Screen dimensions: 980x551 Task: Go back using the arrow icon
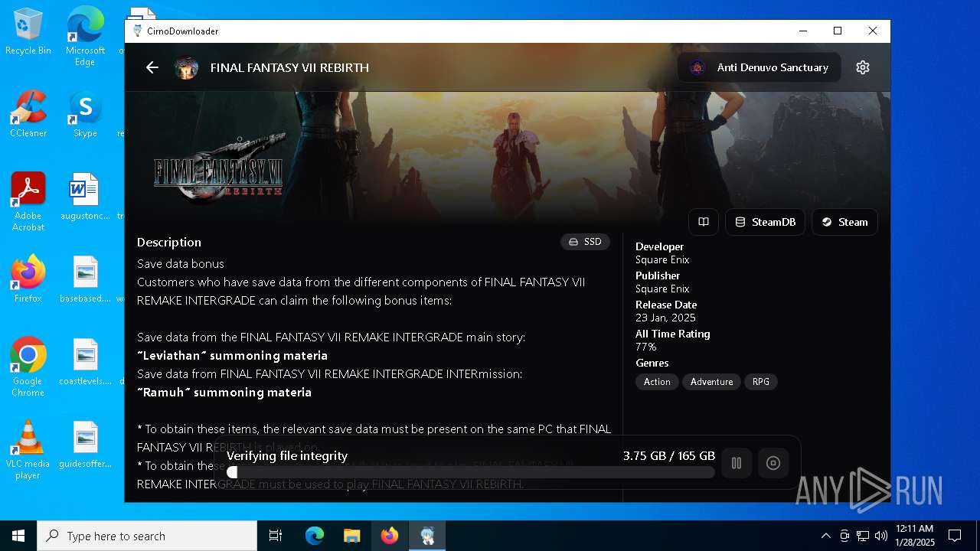click(x=152, y=67)
